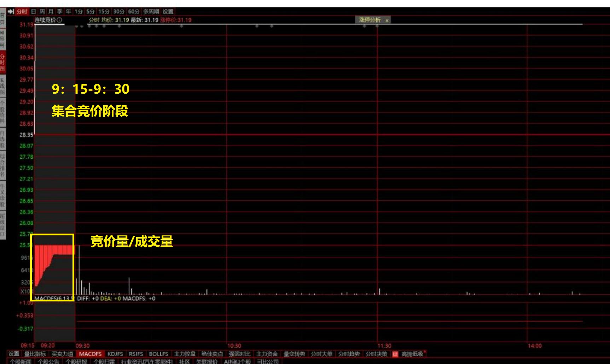Open 首页 in the left sidebar

point(2,18)
